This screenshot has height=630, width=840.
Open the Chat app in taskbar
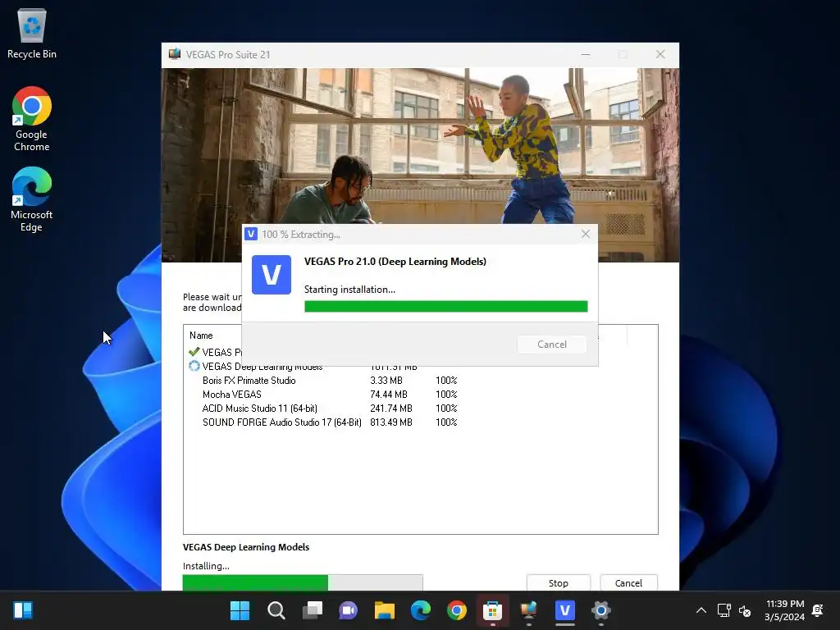pos(348,610)
